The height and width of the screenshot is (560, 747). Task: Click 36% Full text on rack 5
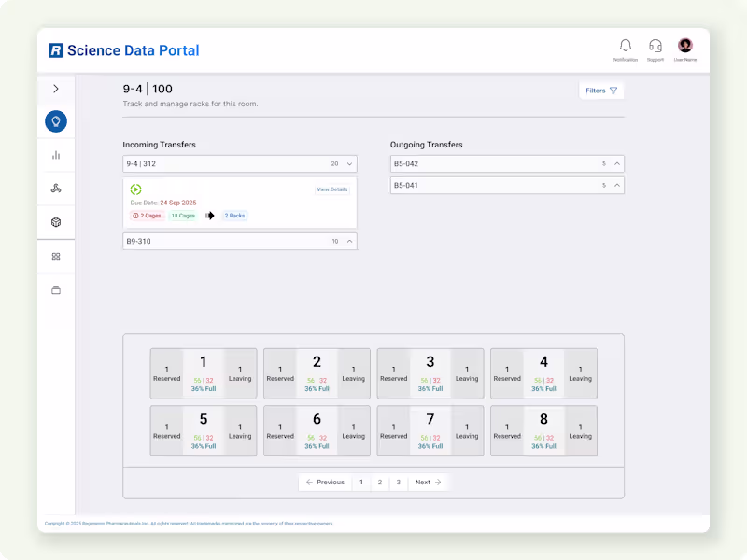click(x=204, y=446)
